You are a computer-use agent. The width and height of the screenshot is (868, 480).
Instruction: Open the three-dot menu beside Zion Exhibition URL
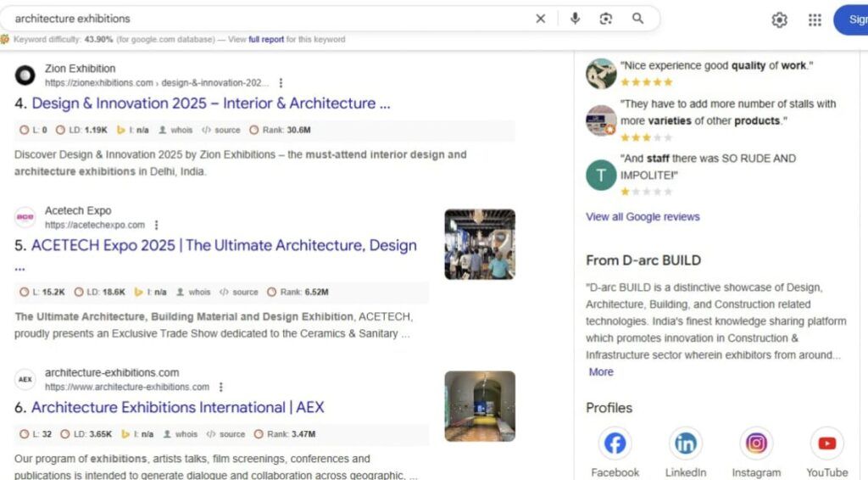(281, 83)
